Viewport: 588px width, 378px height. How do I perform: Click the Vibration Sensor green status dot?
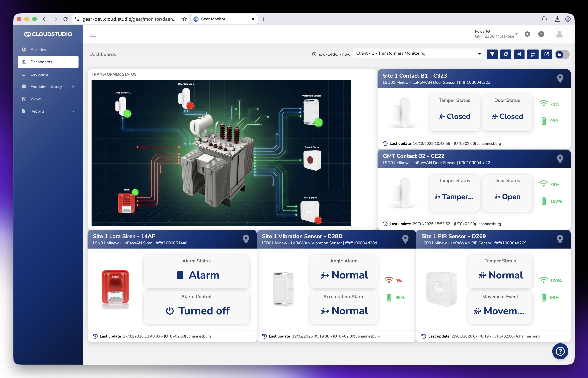[x=318, y=122]
